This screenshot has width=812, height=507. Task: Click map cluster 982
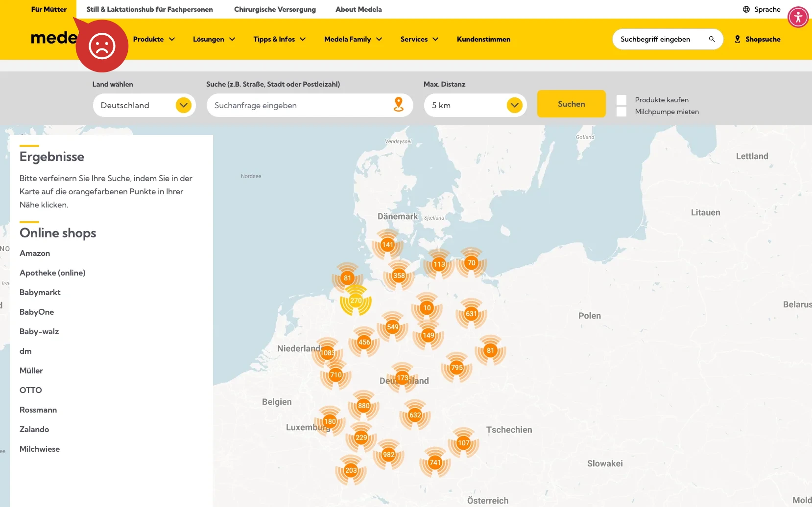(389, 455)
